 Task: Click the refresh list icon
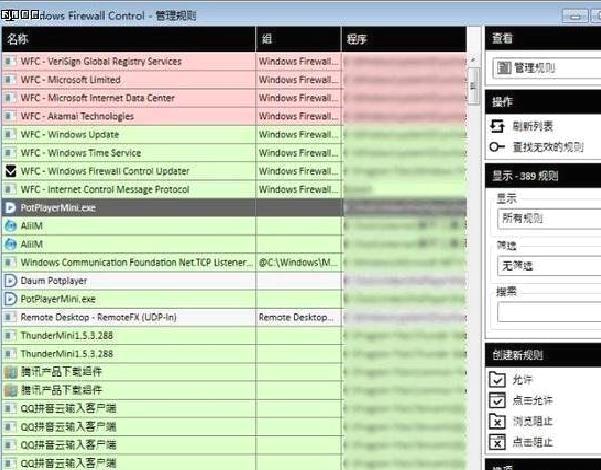(x=498, y=126)
